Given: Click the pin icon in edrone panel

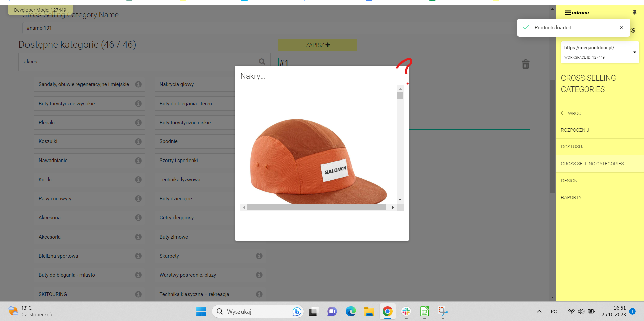Looking at the screenshot, I should (x=634, y=12).
